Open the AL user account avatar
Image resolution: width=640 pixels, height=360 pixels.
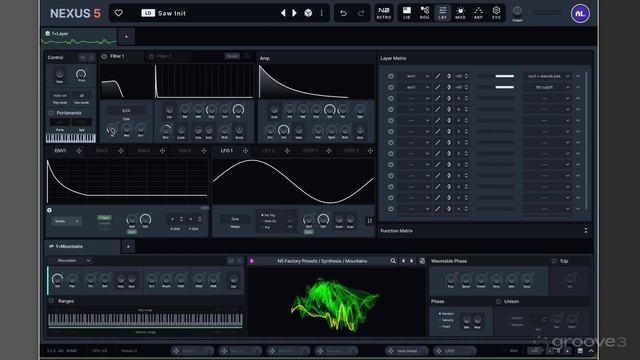(x=580, y=13)
